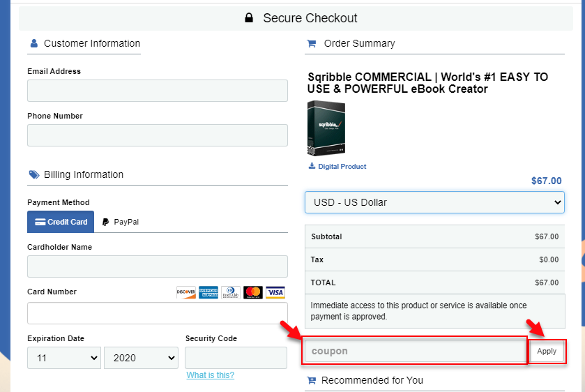
Task: Click the Recommended for You cart icon
Action: [311, 380]
